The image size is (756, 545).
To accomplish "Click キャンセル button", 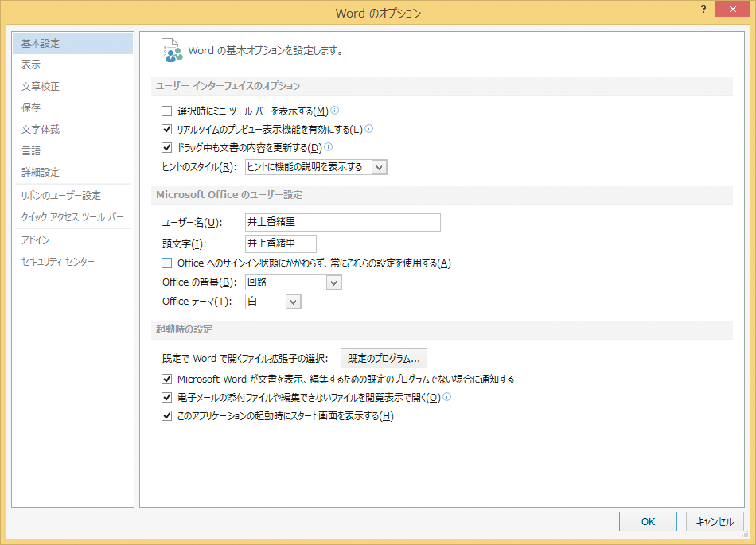I will coord(715,521).
